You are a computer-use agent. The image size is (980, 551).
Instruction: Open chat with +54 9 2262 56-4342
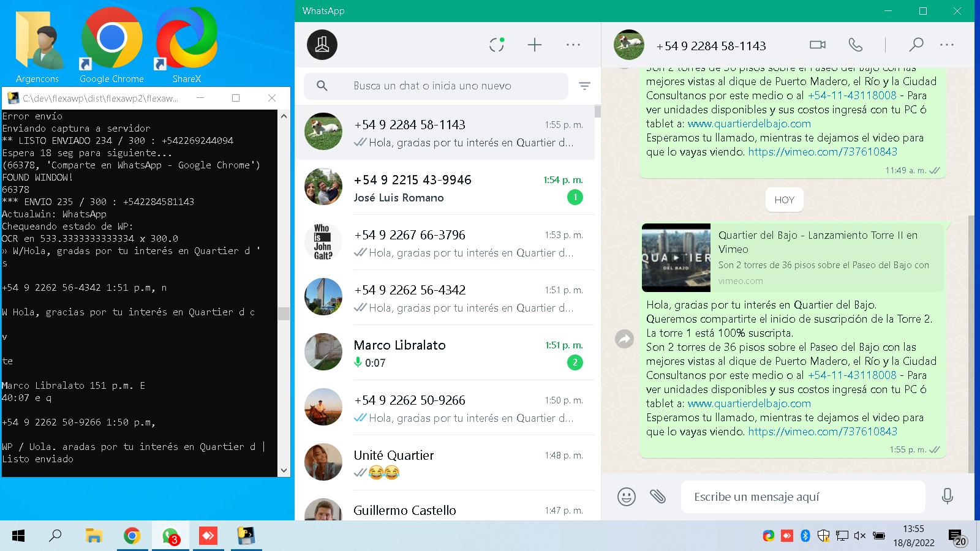pyautogui.click(x=445, y=298)
